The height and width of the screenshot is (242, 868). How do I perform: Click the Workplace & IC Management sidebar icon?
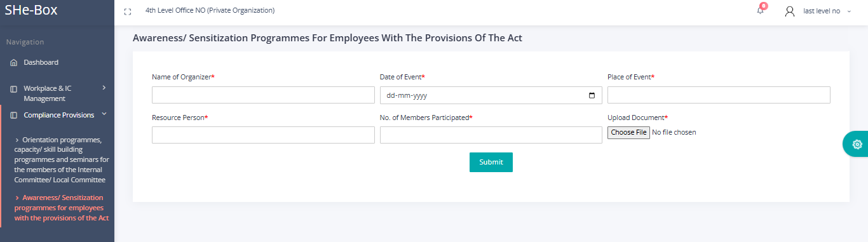(x=13, y=89)
